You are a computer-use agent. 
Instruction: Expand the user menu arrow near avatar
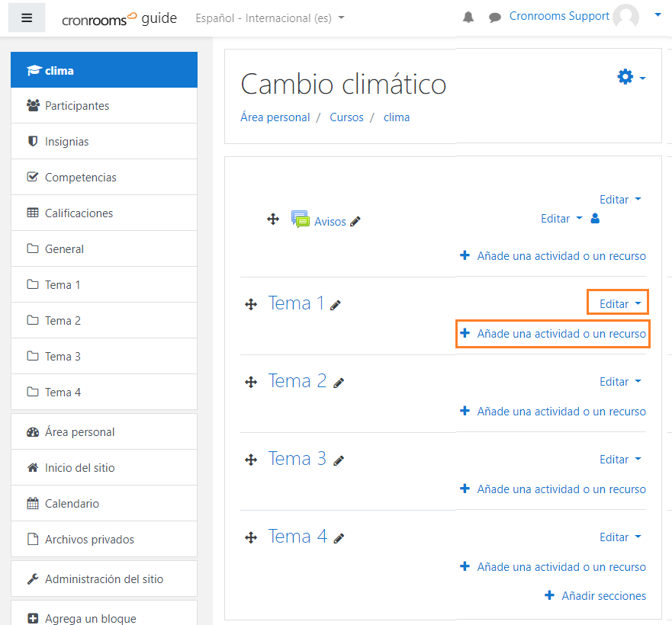[x=658, y=15]
